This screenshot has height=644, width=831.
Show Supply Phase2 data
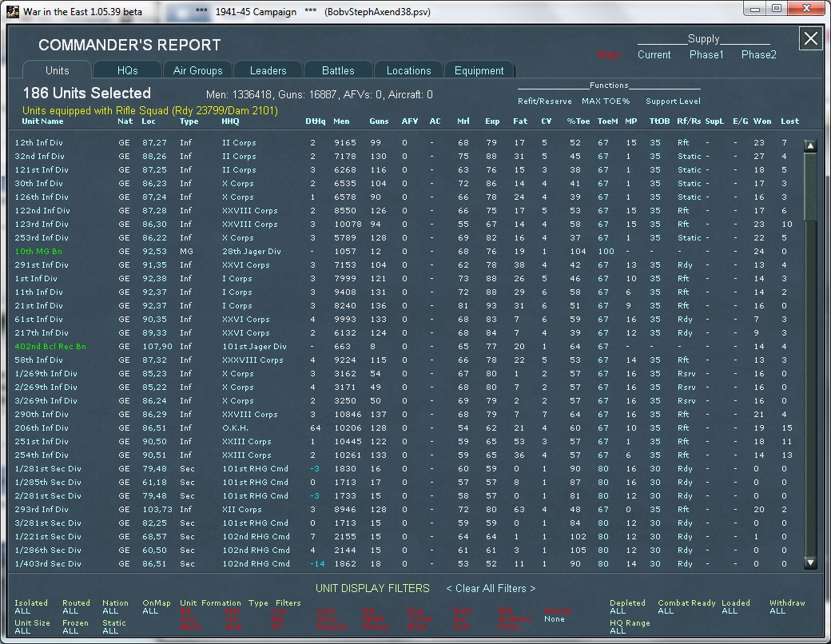click(x=759, y=54)
